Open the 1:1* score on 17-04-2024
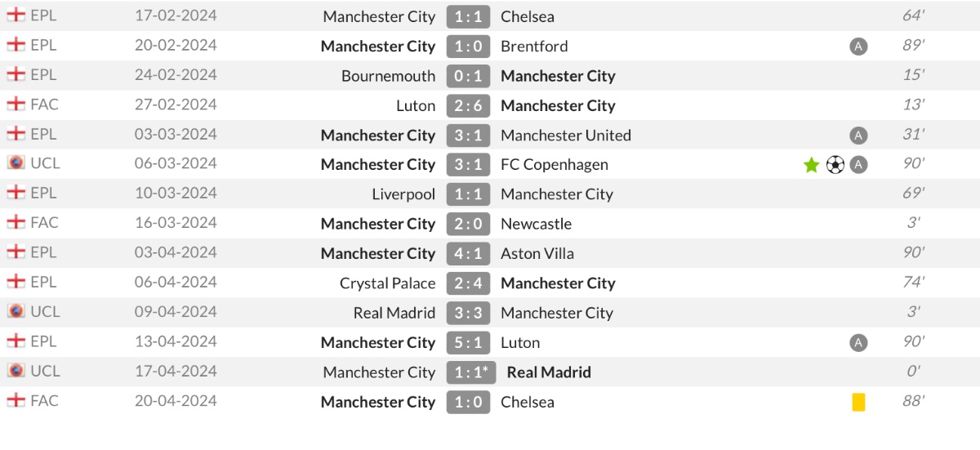Viewport: 980px width, 450px height. click(471, 372)
